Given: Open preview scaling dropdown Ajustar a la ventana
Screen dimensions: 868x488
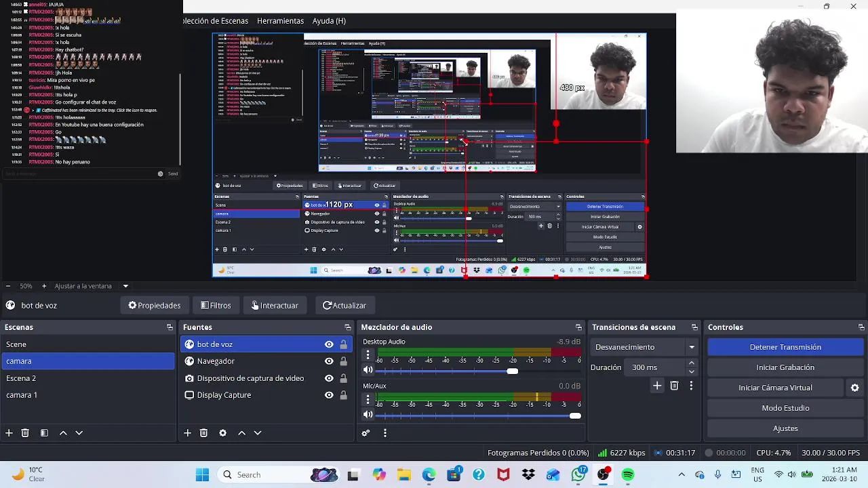Looking at the screenshot, I should [91, 286].
